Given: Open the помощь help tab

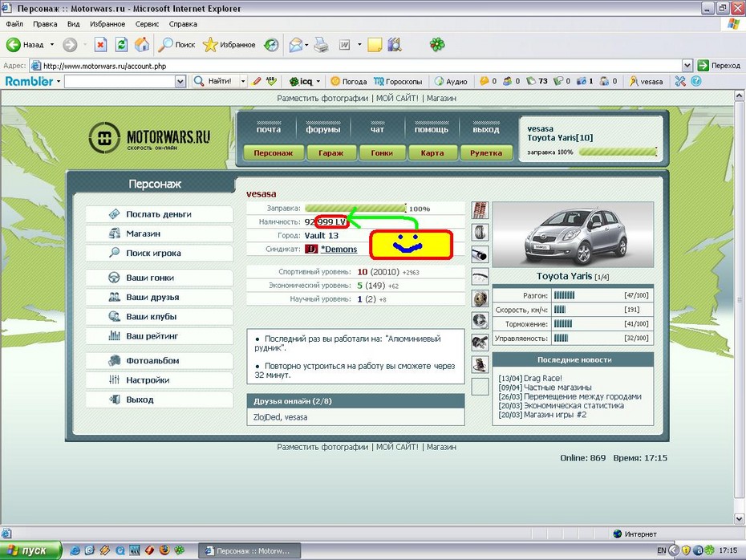Looking at the screenshot, I should point(432,128).
